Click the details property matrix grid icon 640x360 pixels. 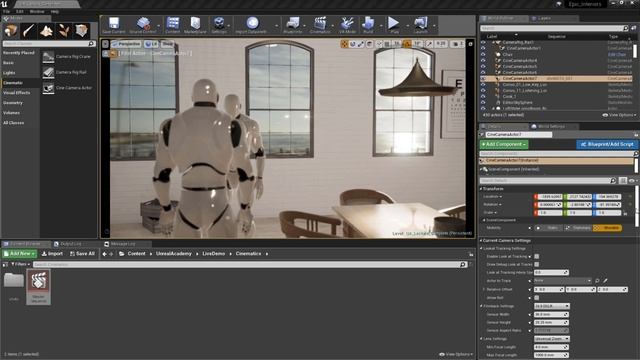622,180
